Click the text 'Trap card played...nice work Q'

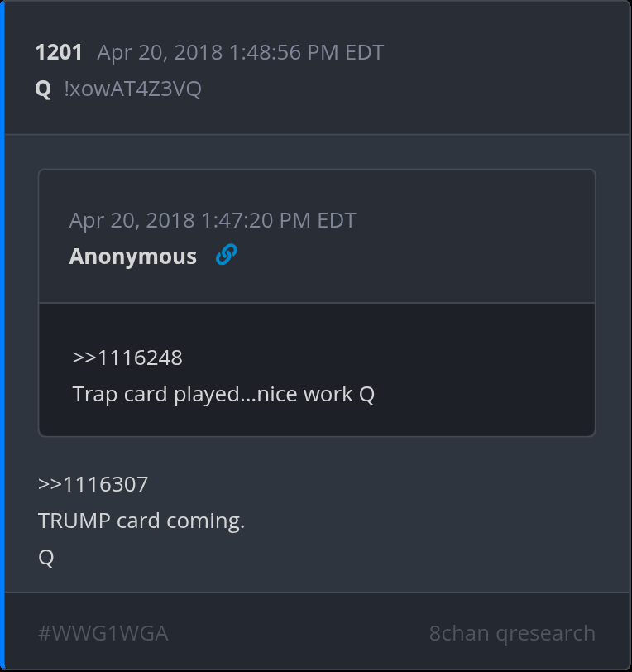click(223, 394)
